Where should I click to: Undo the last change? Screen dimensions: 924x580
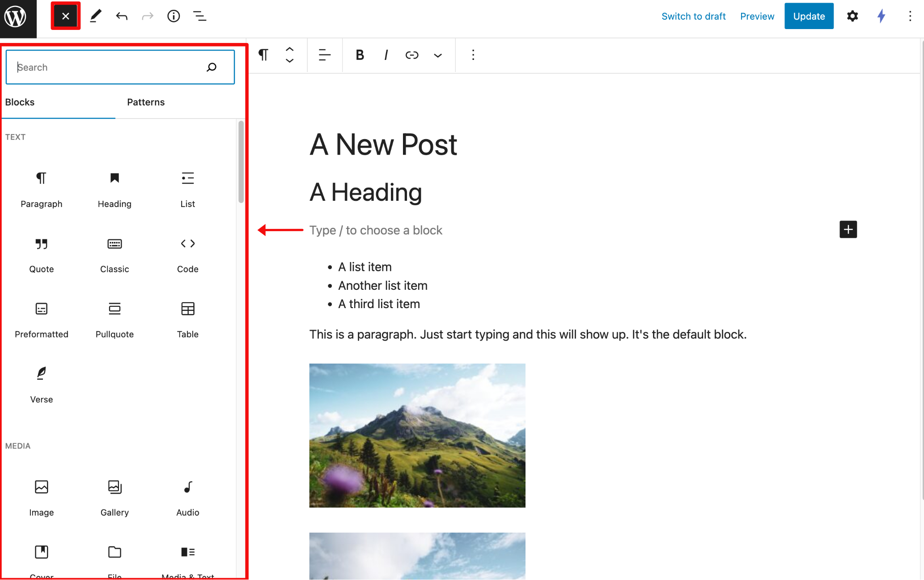122,17
